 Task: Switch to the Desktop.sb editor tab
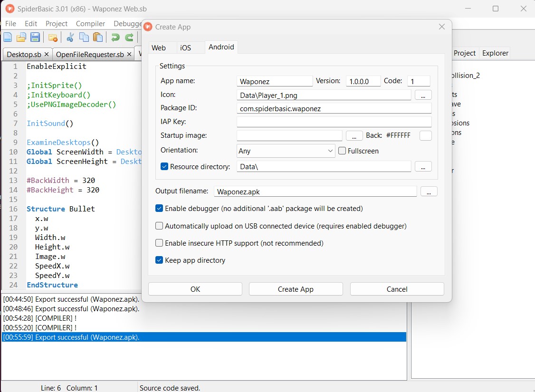pos(24,55)
